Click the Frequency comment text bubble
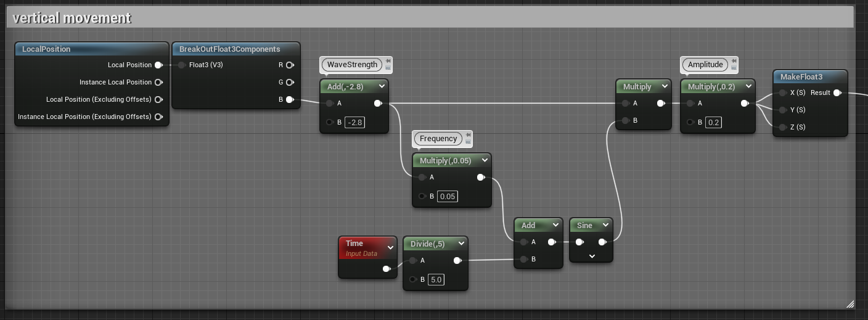This screenshot has height=320, width=868. [438, 139]
